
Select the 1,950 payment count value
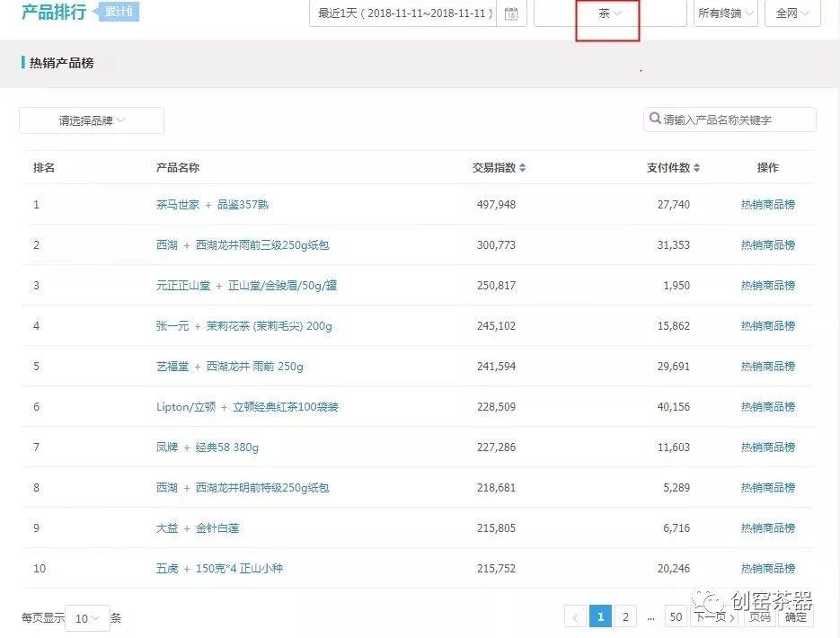(x=676, y=286)
